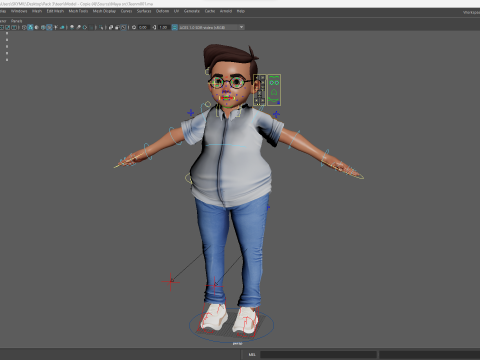Open the Surfaces menu
The height and width of the screenshot is (360, 480).
coord(144,11)
